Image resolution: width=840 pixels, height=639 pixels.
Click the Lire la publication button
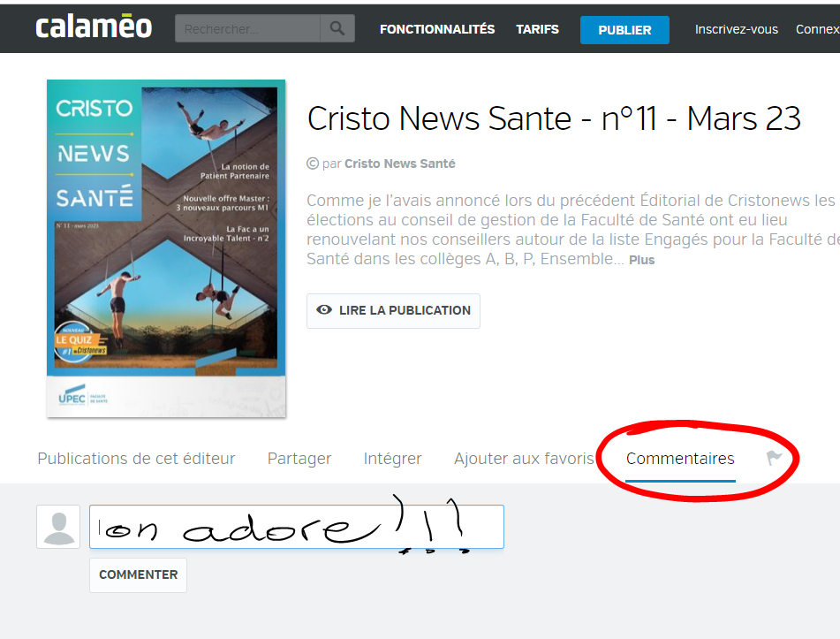click(393, 310)
